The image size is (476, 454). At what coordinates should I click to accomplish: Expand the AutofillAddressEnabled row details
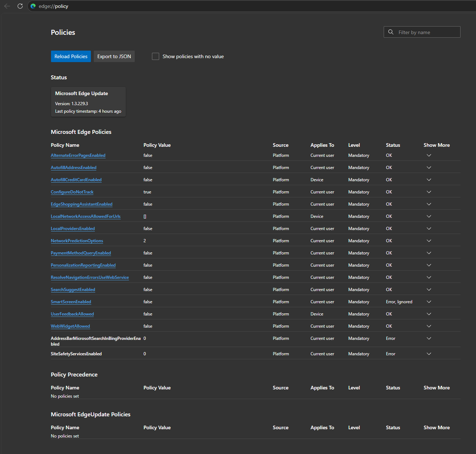429,168
